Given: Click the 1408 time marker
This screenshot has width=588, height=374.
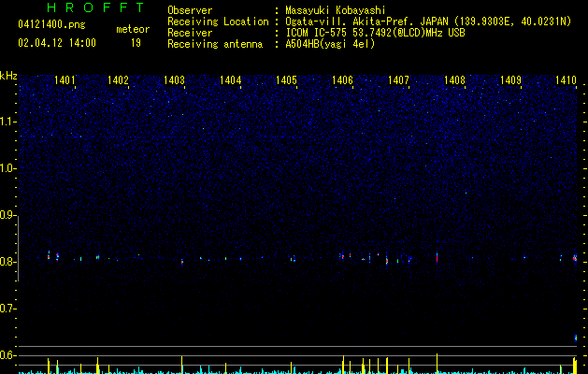Looking at the screenshot, I should tap(454, 80).
